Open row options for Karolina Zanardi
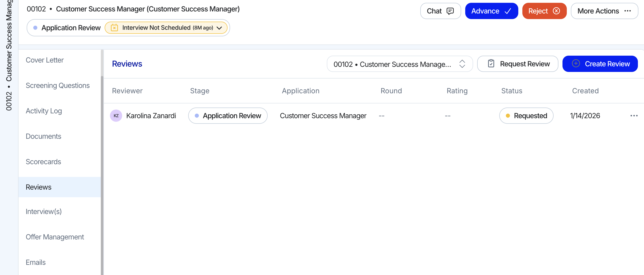This screenshot has height=275, width=644. click(634, 116)
